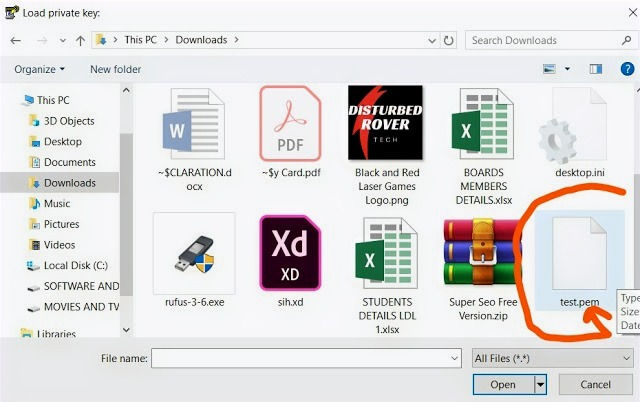Select Super Seo Free Version.zip archive icon
The height and width of the screenshot is (402, 640).
[x=483, y=252]
